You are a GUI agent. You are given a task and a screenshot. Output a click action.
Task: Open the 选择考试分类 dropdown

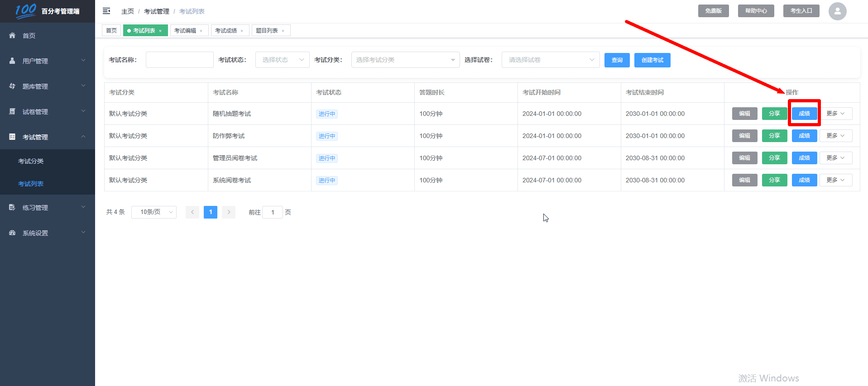(x=405, y=60)
